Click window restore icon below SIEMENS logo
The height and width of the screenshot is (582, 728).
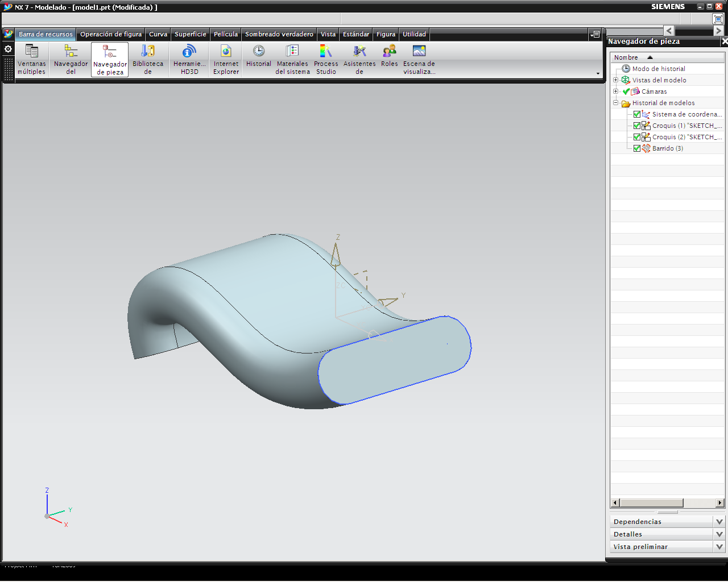click(x=718, y=19)
